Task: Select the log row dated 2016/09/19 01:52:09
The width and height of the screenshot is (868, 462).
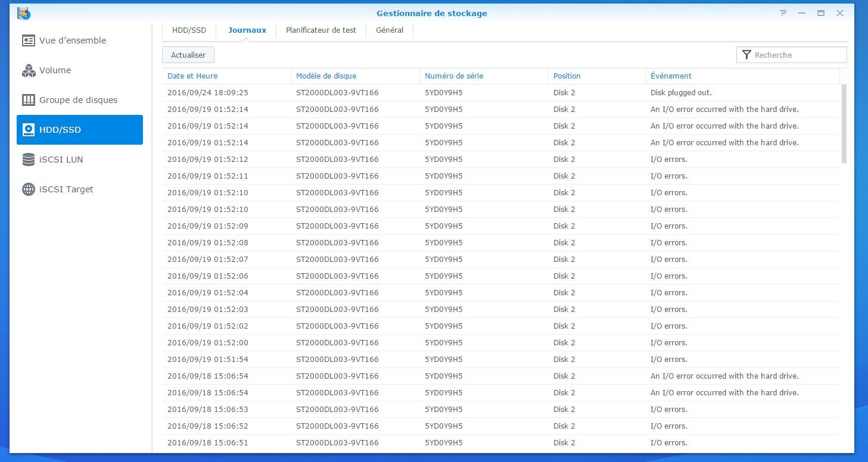Action: pos(501,226)
